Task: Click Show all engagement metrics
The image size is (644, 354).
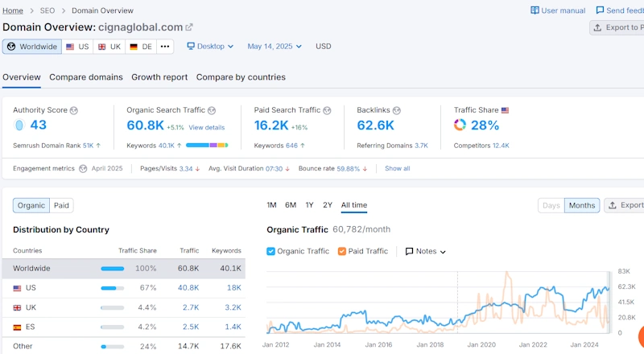Action: (397, 168)
